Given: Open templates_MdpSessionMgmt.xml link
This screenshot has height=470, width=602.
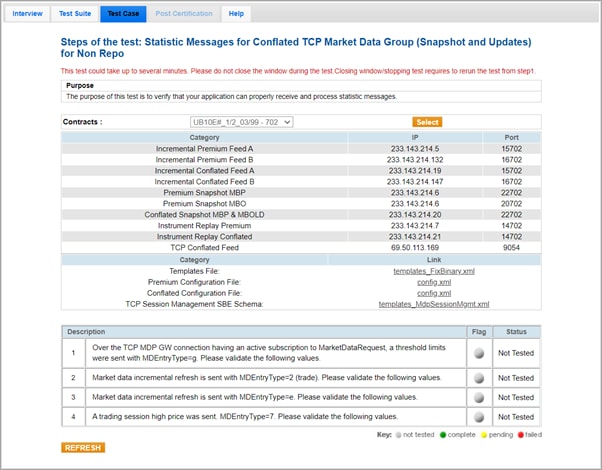Looking at the screenshot, I should coord(434,304).
